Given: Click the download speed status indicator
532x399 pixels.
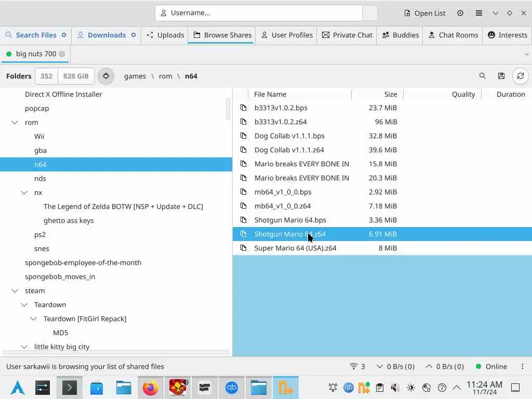Looking at the screenshot, I should click(x=395, y=366).
